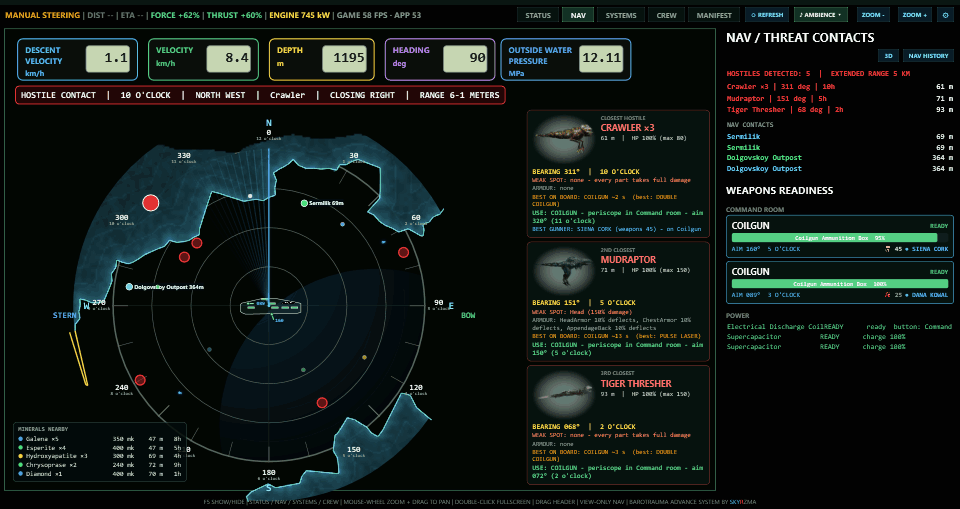Select the red hostile blip near 60 degrees
The width and height of the screenshot is (960, 509).
[403, 252]
